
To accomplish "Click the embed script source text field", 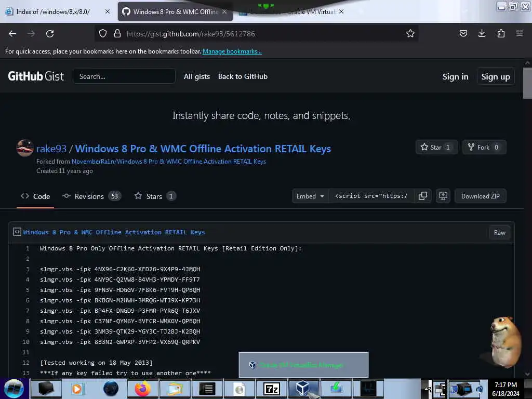I will [x=371, y=196].
